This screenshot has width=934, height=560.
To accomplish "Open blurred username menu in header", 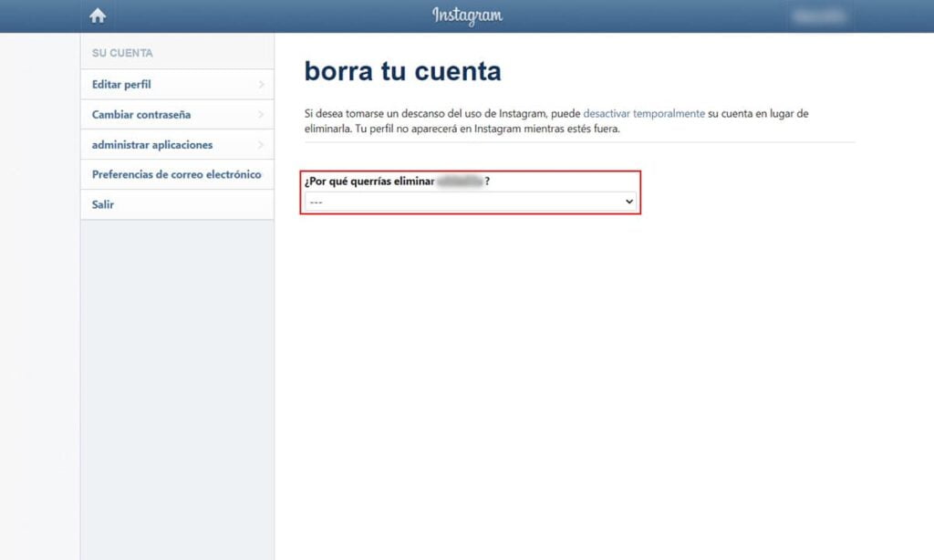I will pos(819,16).
